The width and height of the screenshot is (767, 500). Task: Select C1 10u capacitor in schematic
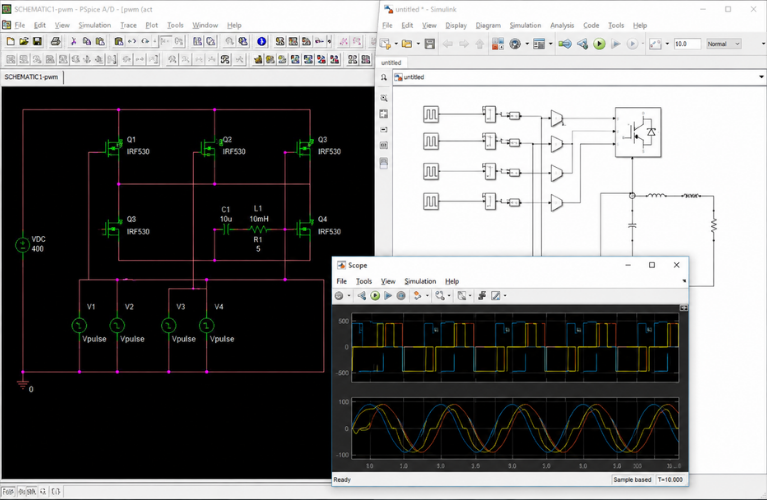point(226,229)
